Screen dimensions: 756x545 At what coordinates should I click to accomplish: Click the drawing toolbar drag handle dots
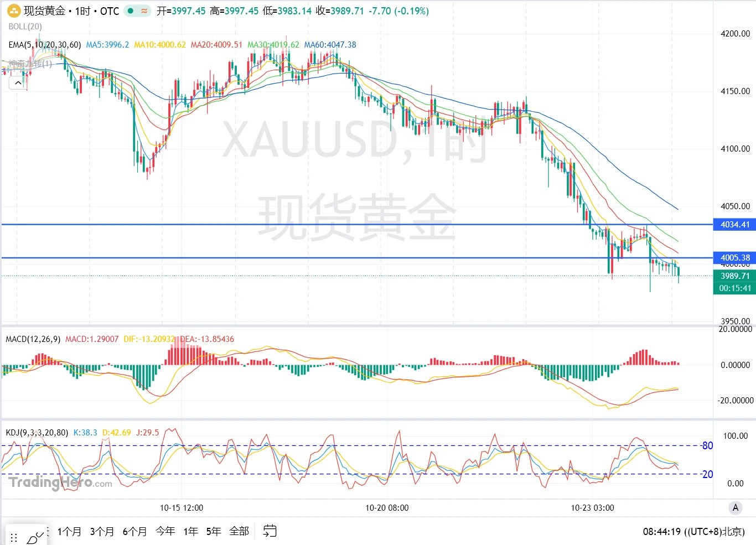(x=14, y=537)
